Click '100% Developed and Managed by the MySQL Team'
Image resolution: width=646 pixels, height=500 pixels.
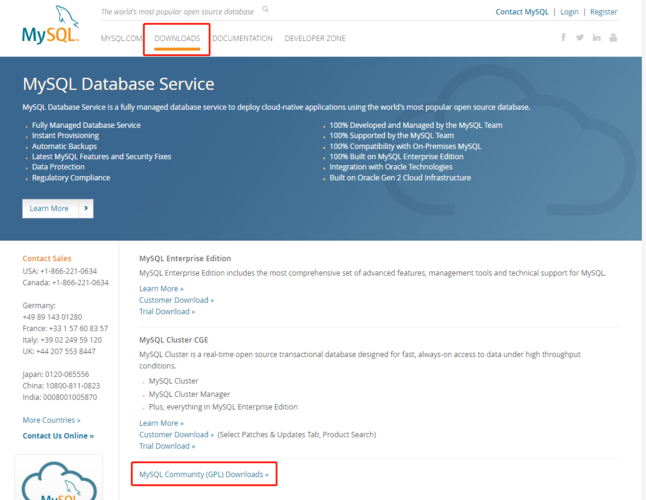point(416,125)
